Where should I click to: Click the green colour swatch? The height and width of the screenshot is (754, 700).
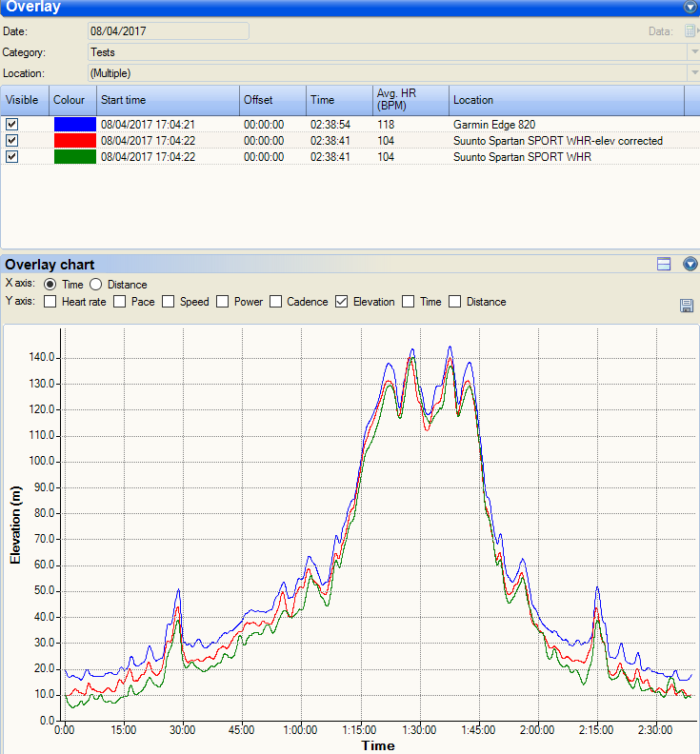[74, 157]
